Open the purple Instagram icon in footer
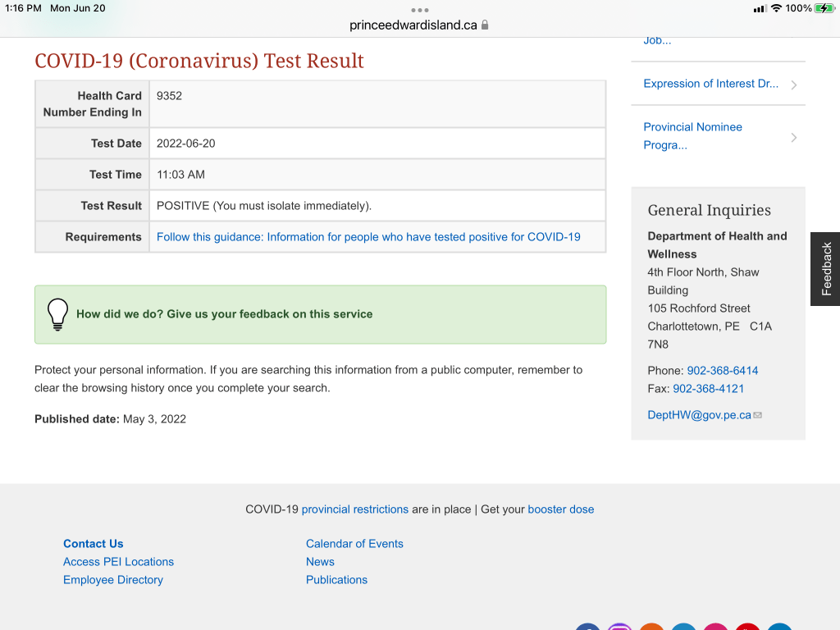Screen dimensions: 840x630 tap(620, 628)
